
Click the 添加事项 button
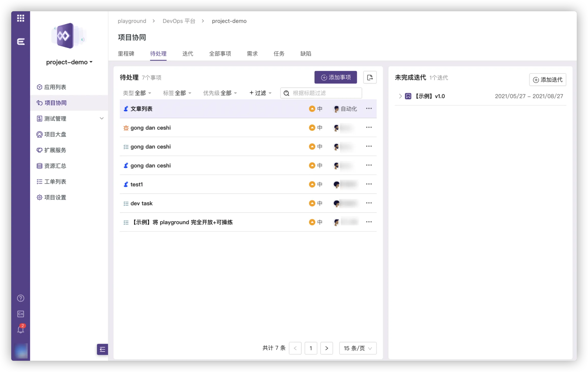point(336,77)
